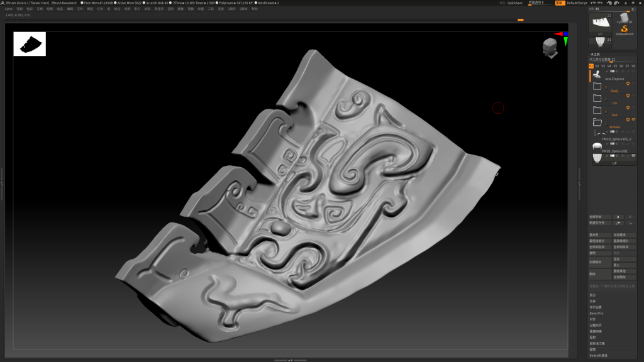Toggle visibility eye of cos folder

pos(634,96)
